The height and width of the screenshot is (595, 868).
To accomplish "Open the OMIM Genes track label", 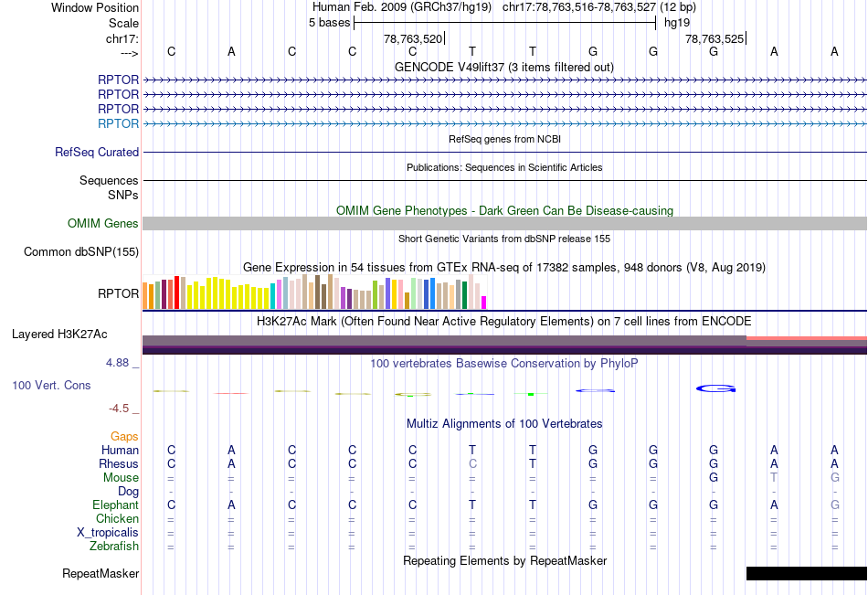I will click(103, 223).
